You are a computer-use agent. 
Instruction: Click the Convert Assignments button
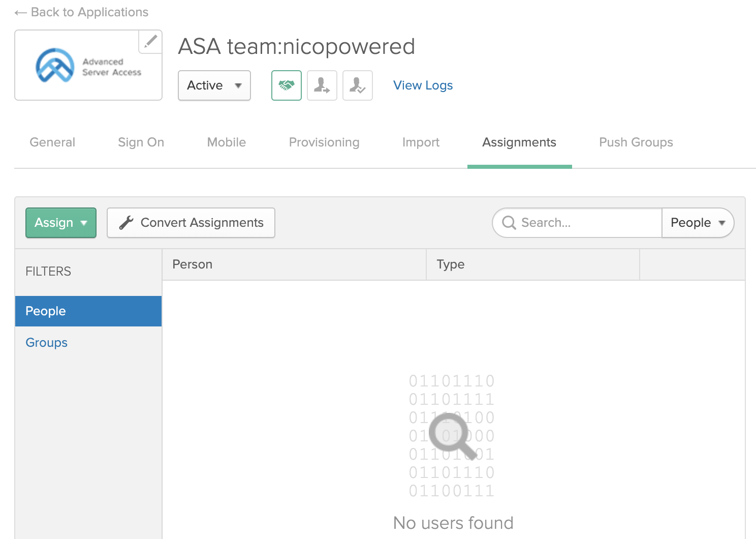pos(191,223)
